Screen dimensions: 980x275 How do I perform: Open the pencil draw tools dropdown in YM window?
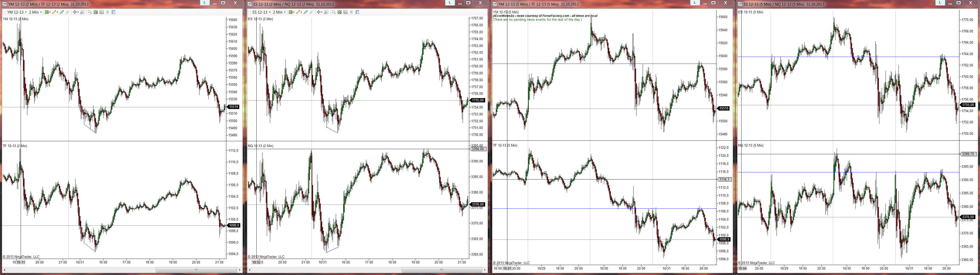(55, 12)
